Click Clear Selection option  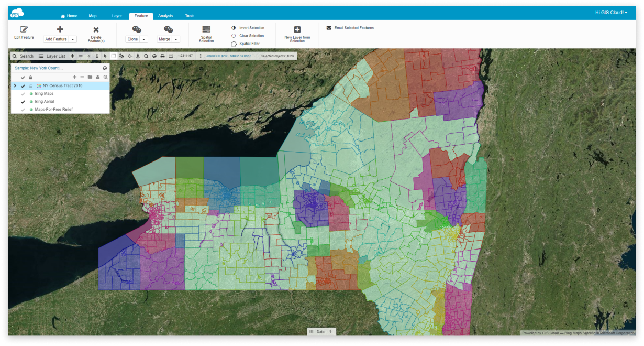click(x=248, y=36)
